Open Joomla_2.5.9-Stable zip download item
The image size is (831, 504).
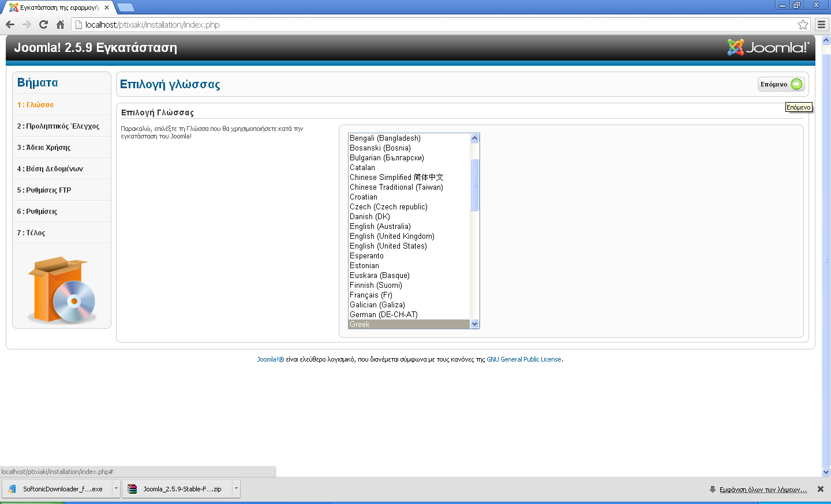[177, 489]
